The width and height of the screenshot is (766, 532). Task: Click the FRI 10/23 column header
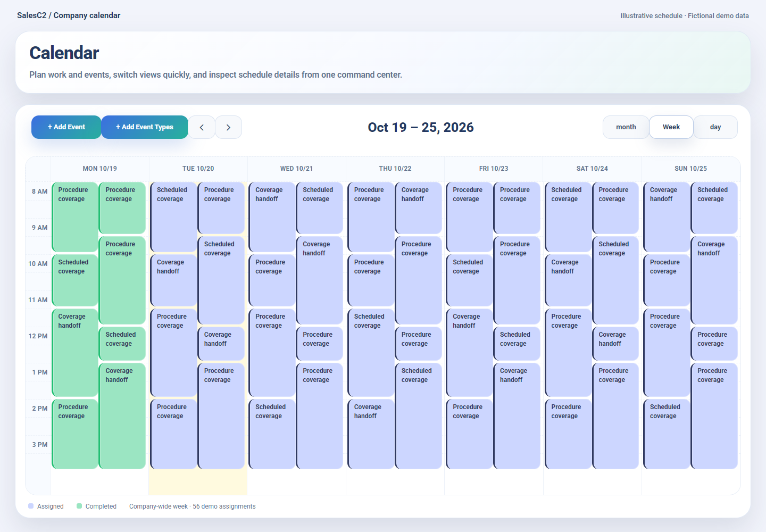coord(494,169)
